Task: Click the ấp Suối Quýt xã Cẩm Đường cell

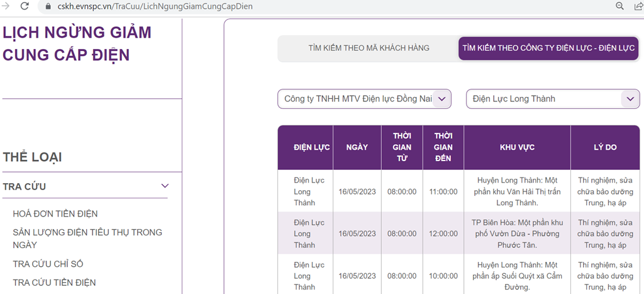Action: (517, 276)
